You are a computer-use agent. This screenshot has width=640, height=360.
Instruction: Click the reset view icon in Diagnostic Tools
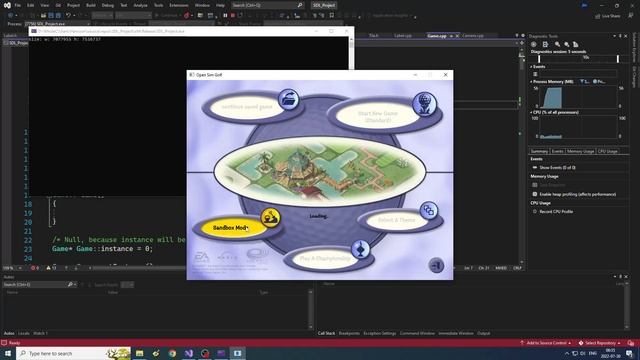[x=576, y=44]
